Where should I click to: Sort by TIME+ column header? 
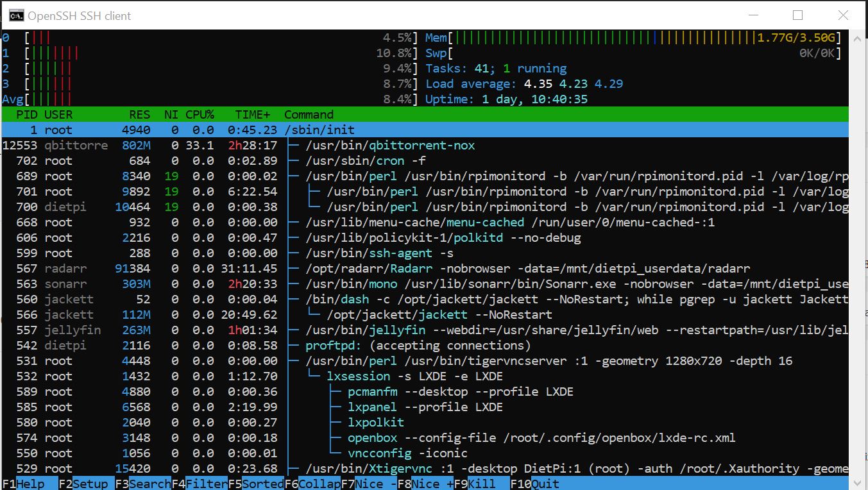(x=253, y=115)
